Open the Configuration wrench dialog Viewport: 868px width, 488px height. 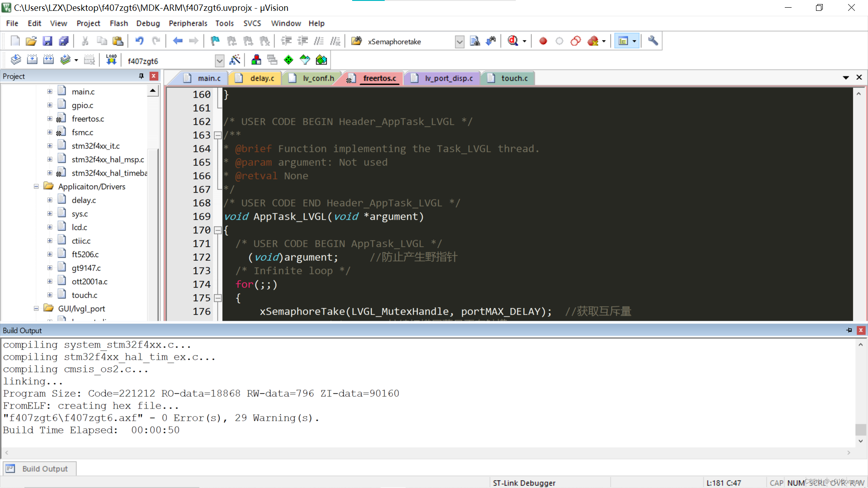coord(652,41)
